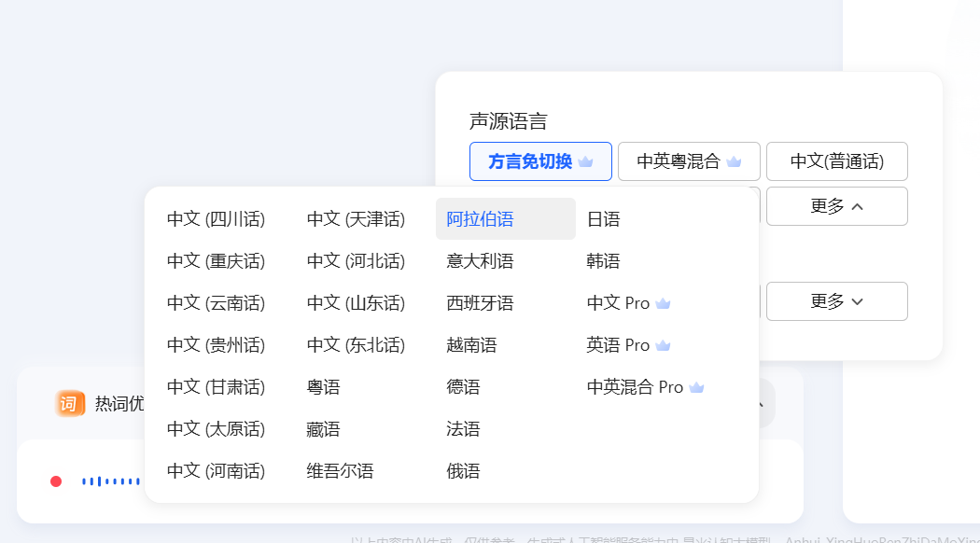Select 西班牙语 from language list

(480, 303)
